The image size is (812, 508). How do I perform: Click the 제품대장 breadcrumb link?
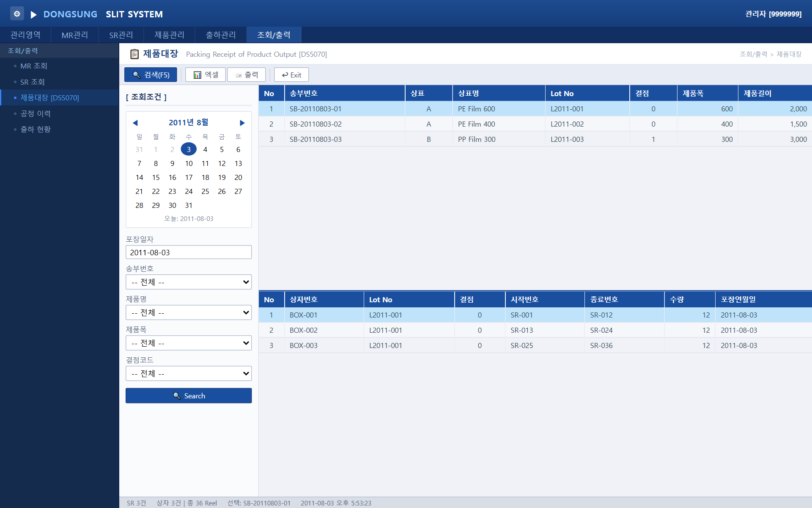click(789, 54)
